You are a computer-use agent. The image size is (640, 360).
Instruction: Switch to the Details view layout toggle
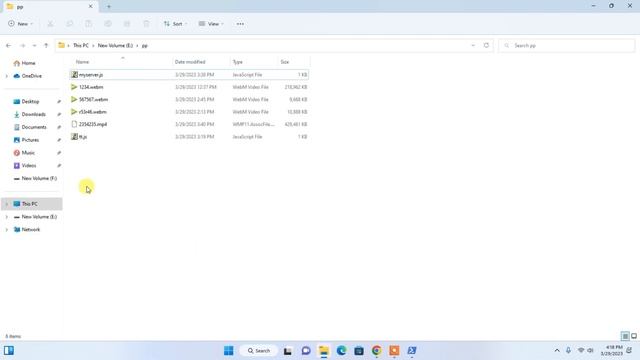click(625, 336)
